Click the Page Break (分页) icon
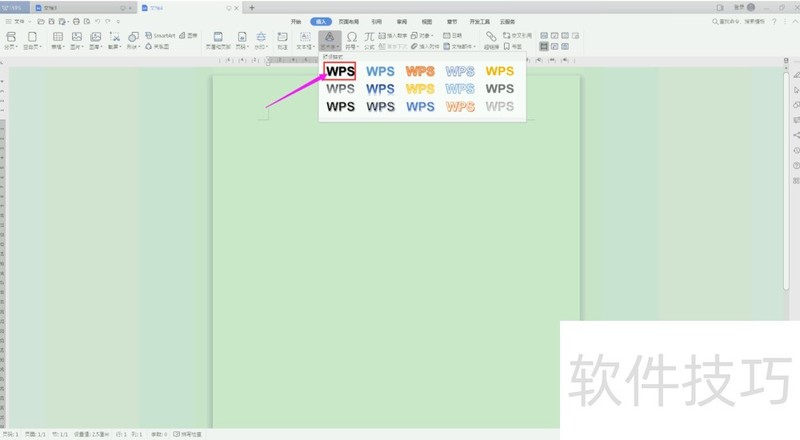The image size is (800, 440). tap(11, 40)
